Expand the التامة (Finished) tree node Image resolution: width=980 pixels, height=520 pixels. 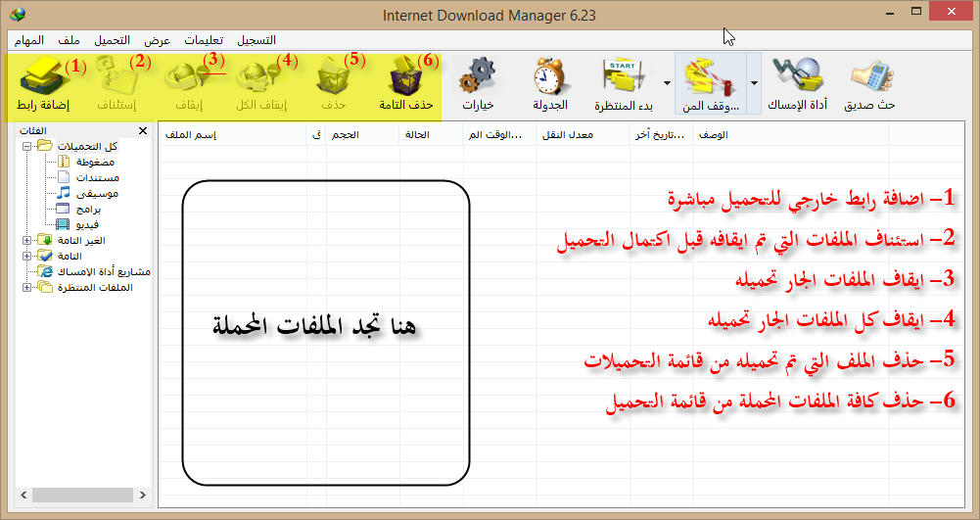tap(26, 256)
